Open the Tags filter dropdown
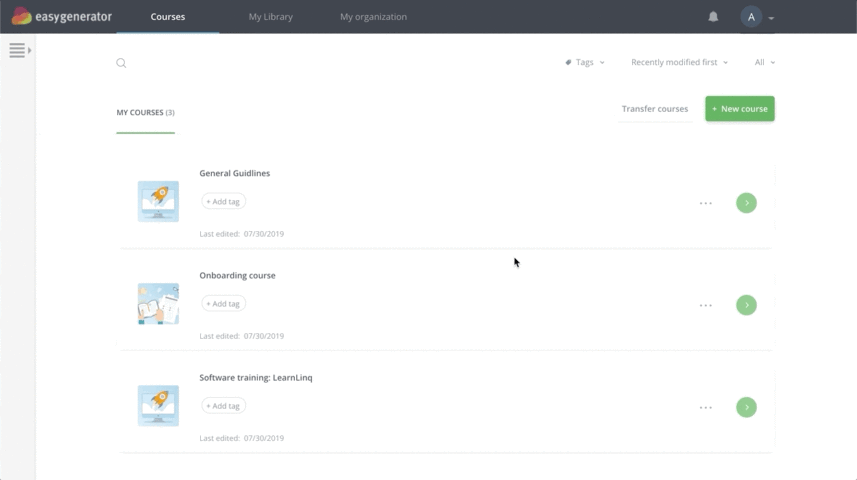The width and height of the screenshot is (857, 480). tap(585, 62)
